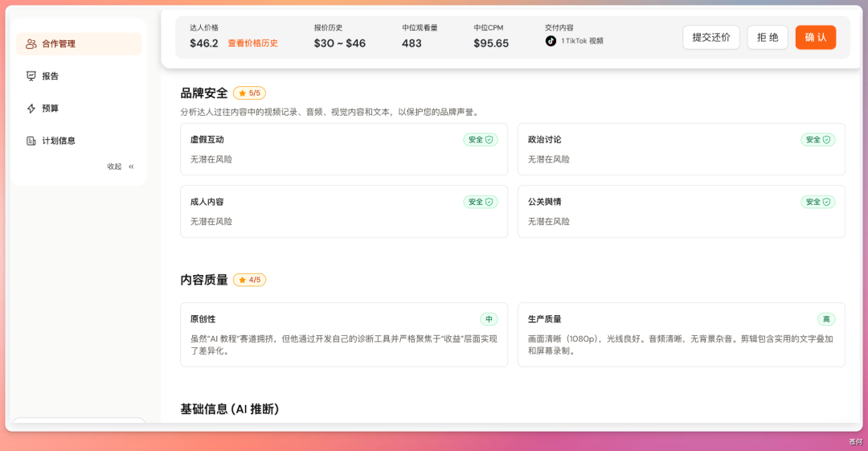Click the 基础信息 (AI 推断) heading
The height and width of the screenshot is (451, 868).
coord(230,409)
